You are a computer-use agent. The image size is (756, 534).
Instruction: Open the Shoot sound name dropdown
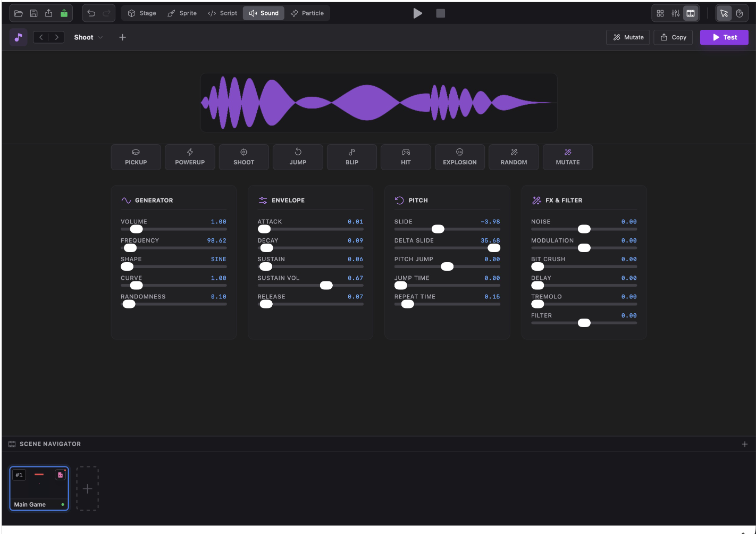88,37
